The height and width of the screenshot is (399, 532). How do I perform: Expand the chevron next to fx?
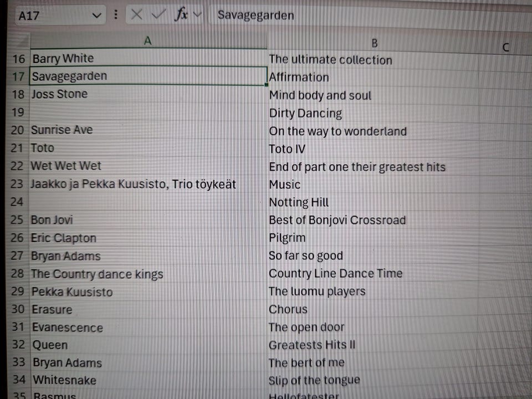197,14
